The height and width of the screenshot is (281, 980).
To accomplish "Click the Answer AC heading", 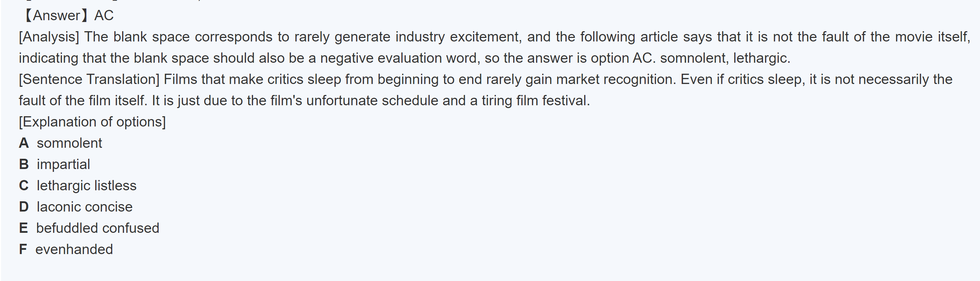I will (68, 16).
